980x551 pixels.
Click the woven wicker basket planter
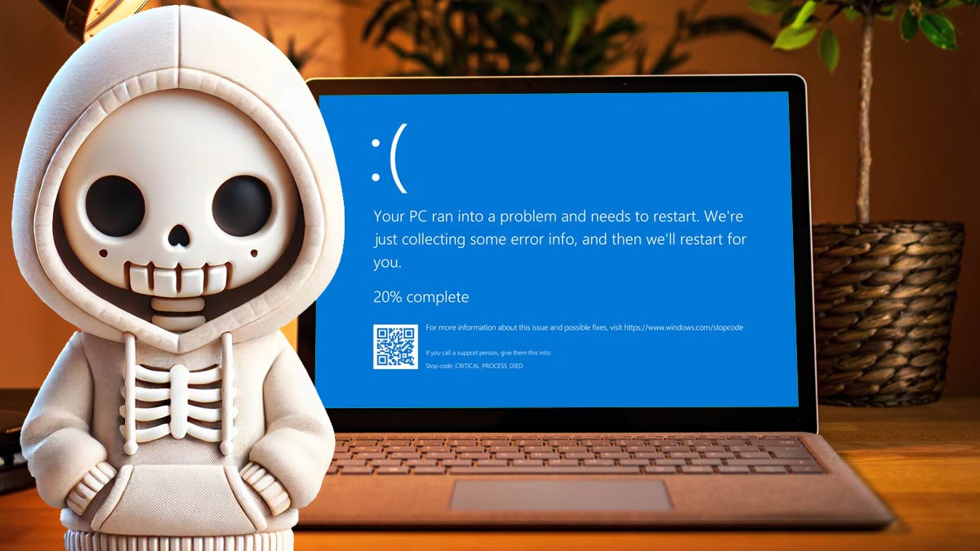click(x=884, y=310)
